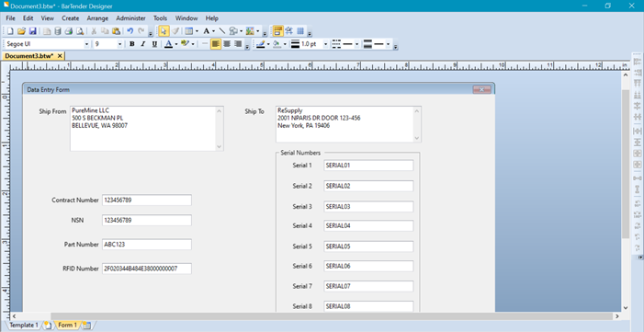The image size is (644, 332).
Task: Expand the font color dropdown arrow
Action: pyautogui.click(x=176, y=44)
